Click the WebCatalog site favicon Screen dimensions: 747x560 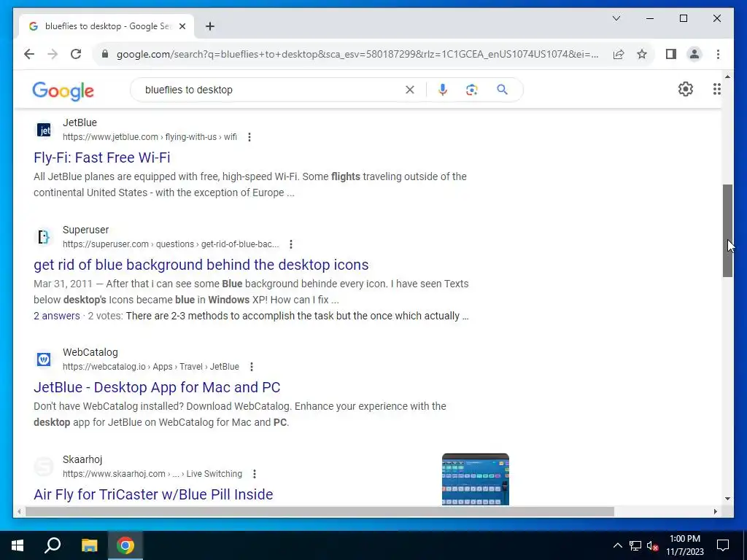(44, 359)
